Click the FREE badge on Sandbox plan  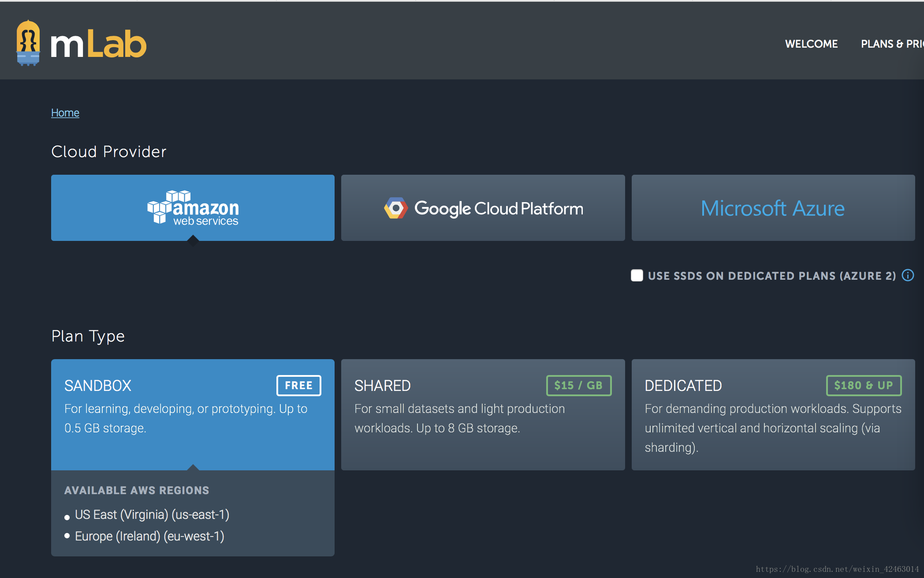298,385
